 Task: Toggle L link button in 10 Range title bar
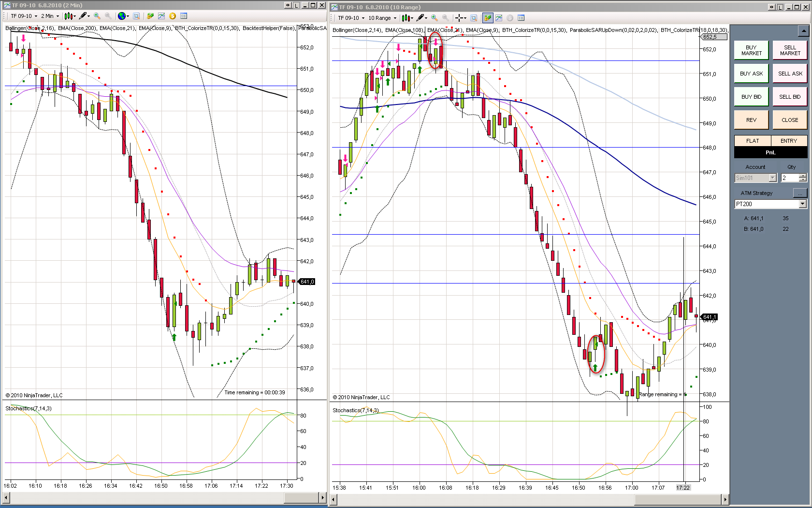point(780,7)
